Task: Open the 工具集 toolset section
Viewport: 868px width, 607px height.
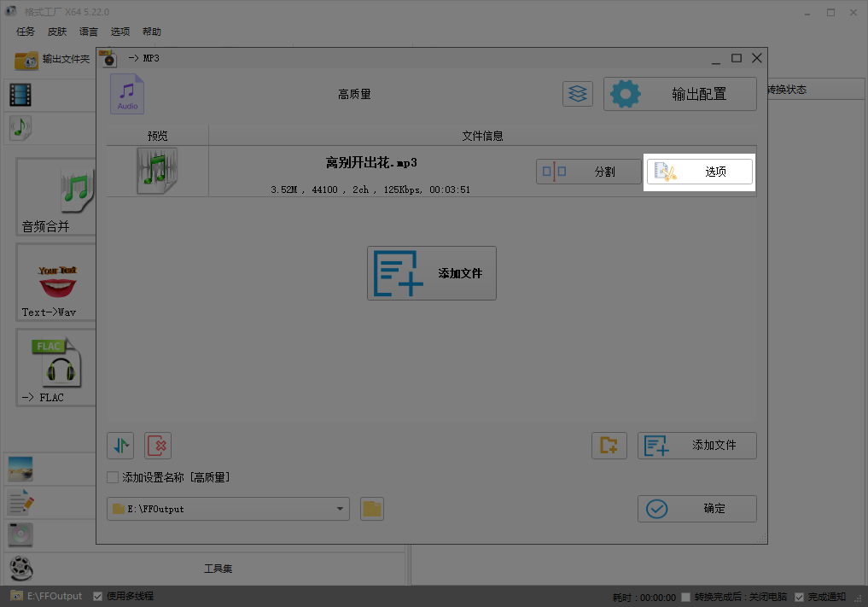Action: (x=218, y=569)
